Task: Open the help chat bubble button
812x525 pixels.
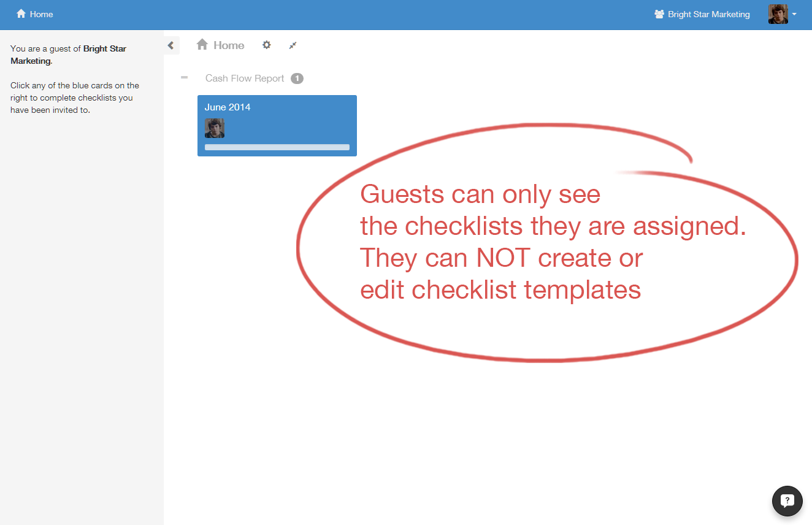Action: tap(787, 500)
